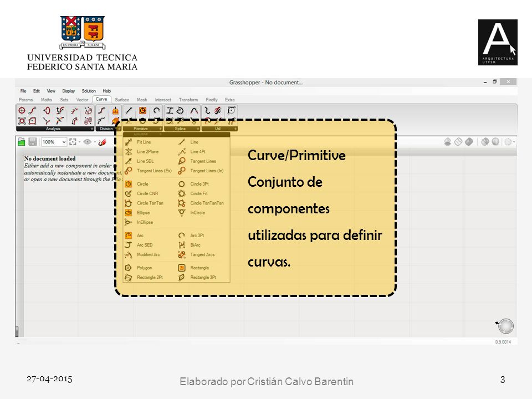Switch to the Params tab

click(26, 100)
